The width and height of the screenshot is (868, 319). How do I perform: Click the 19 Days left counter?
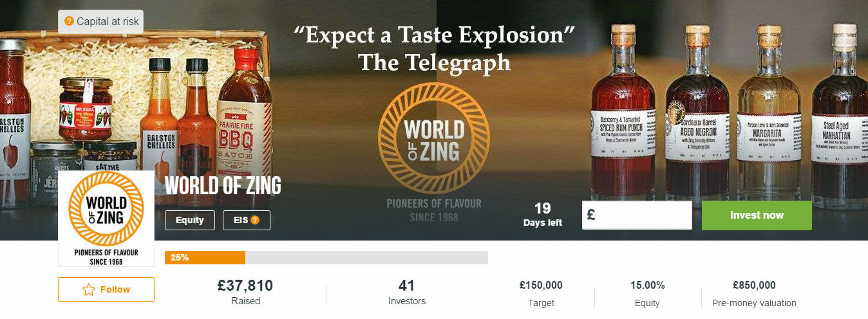click(543, 215)
